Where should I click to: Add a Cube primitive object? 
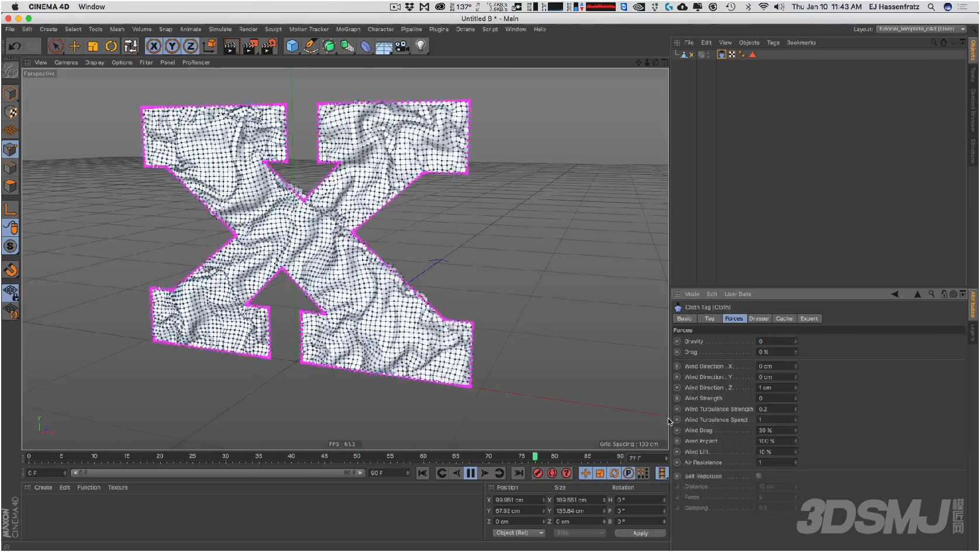tap(292, 46)
